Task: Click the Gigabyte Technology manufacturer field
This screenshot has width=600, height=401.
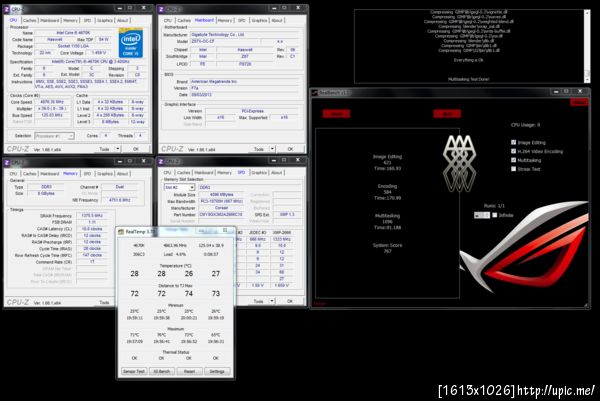Action: 245,34
